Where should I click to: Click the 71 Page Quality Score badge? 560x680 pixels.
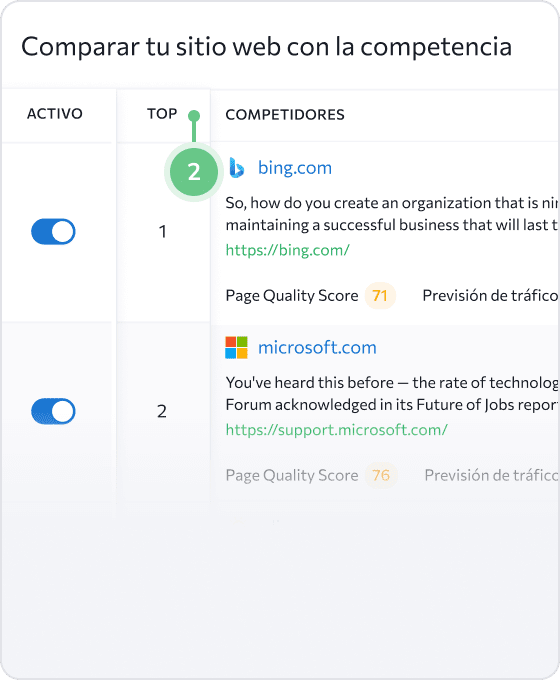point(380,296)
